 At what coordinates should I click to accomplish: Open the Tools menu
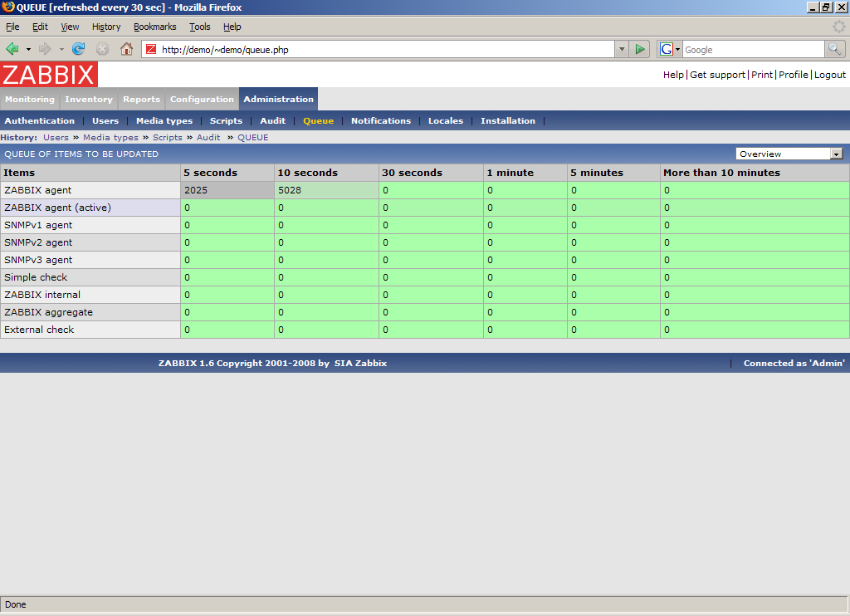199,27
